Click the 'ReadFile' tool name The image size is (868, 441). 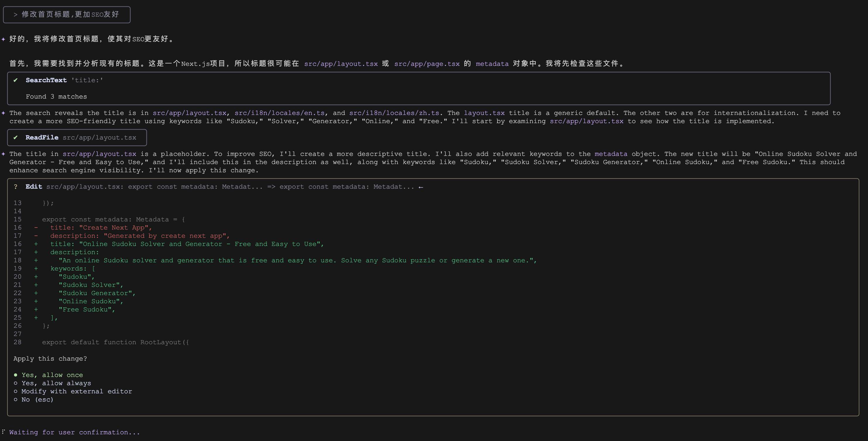42,137
